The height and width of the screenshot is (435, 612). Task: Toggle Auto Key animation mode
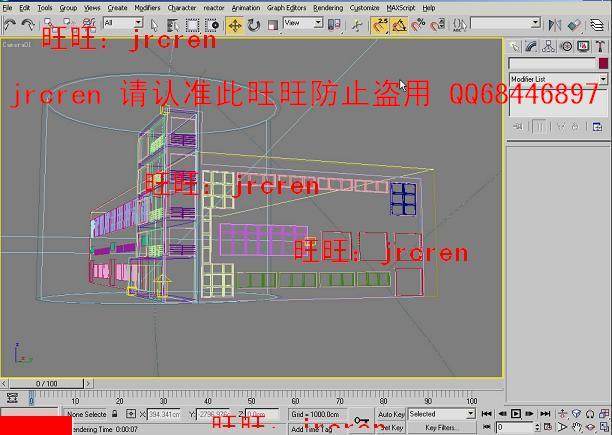point(391,414)
